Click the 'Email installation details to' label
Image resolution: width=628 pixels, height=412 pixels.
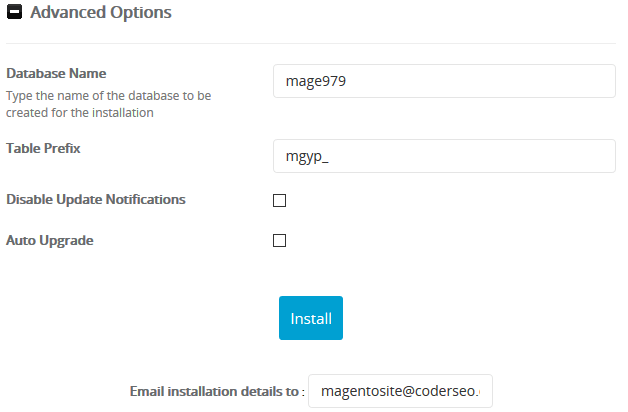pos(217,391)
